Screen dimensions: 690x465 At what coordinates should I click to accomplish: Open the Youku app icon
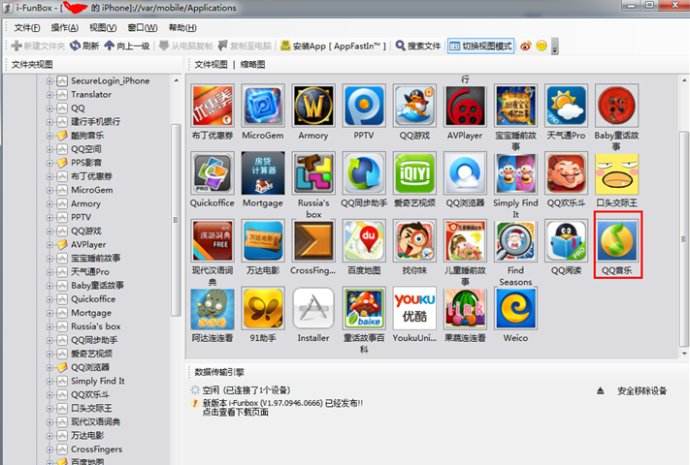(x=415, y=309)
